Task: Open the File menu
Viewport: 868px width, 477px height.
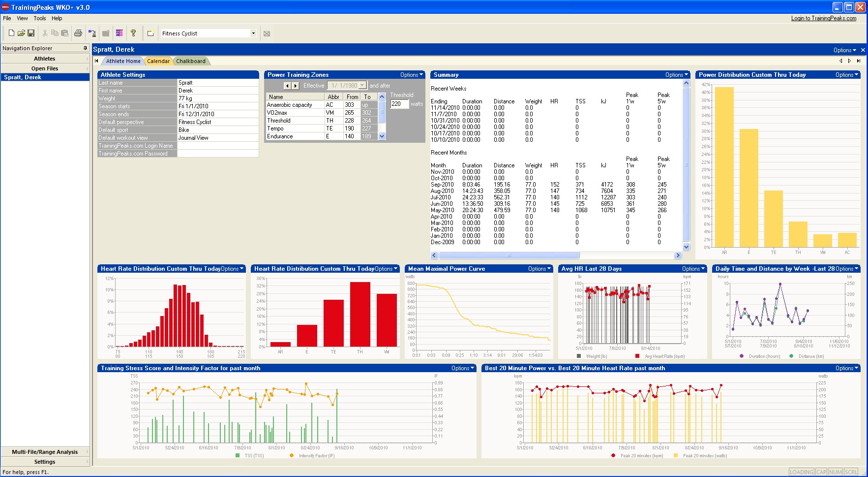Action: coord(7,18)
